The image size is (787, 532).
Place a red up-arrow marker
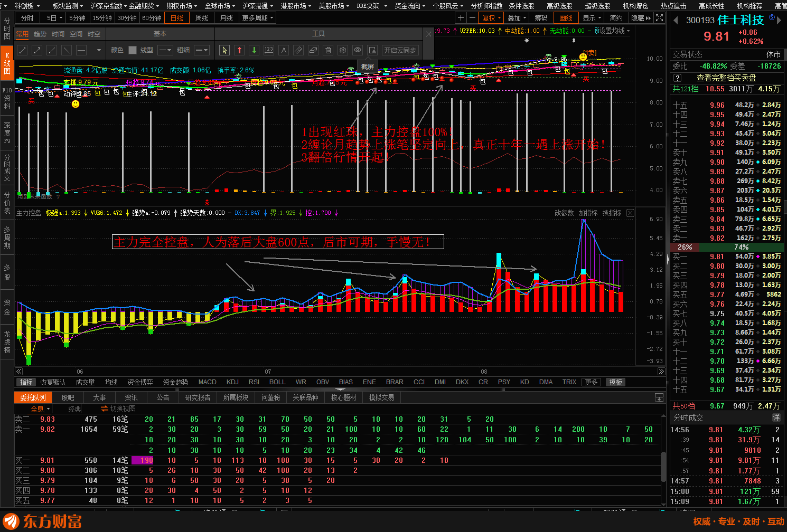click(x=239, y=50)
